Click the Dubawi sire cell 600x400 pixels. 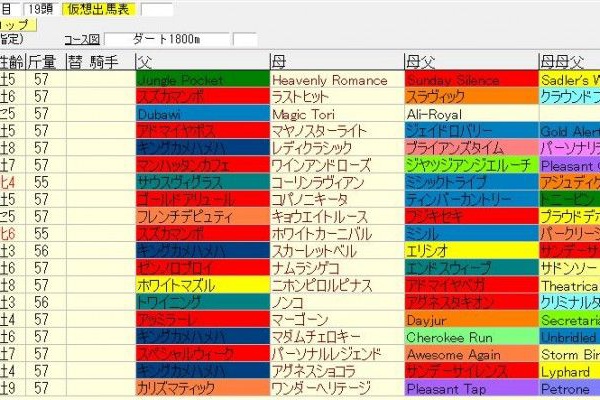coord(200,113)
